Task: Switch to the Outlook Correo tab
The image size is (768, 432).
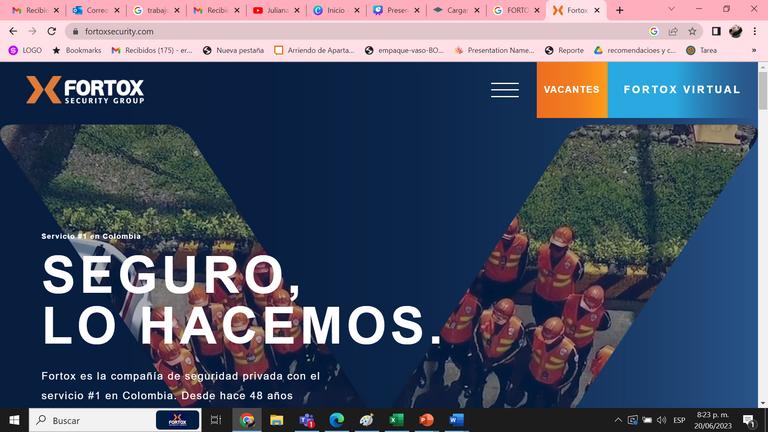Action: click(x=96, y=10)
